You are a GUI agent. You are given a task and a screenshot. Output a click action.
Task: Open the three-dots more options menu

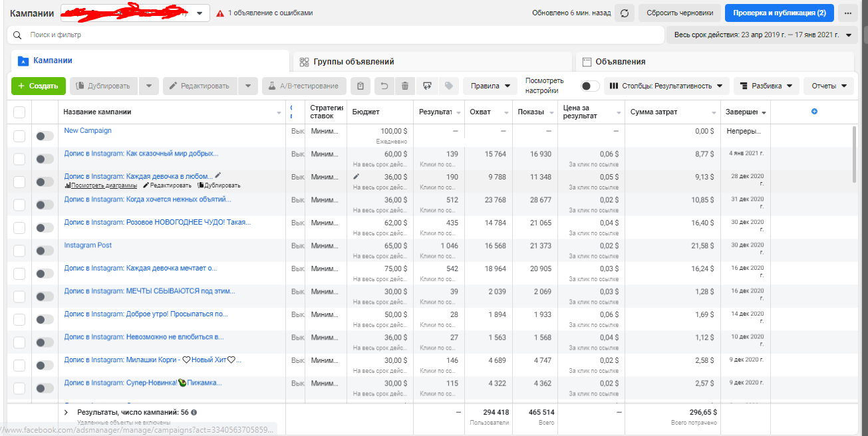pos(847,13)
